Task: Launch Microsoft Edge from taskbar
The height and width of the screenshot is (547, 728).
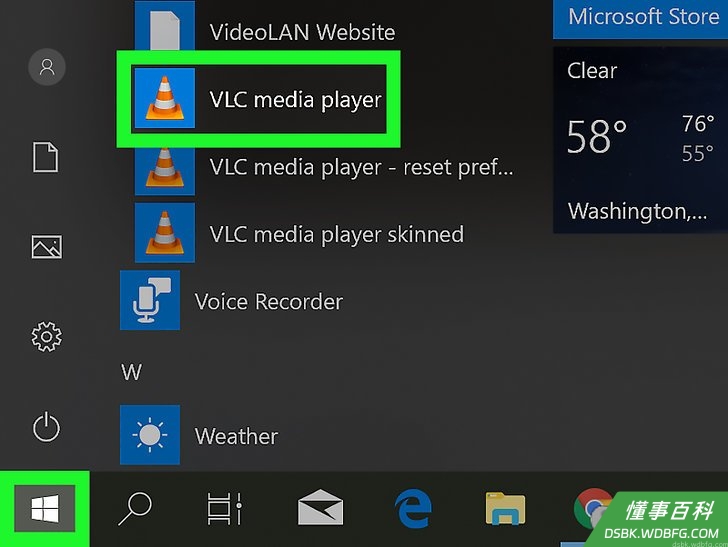Action: coord(413,508)
